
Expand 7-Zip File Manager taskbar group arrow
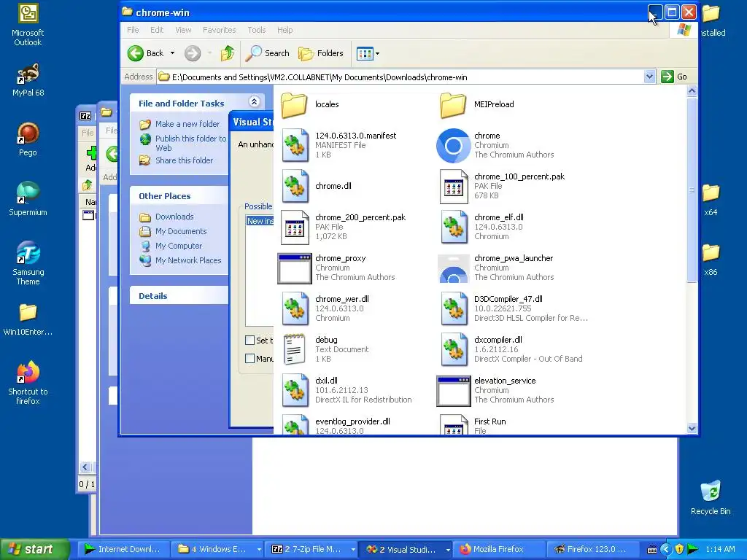pyautogui.click(x=353, y=549)
